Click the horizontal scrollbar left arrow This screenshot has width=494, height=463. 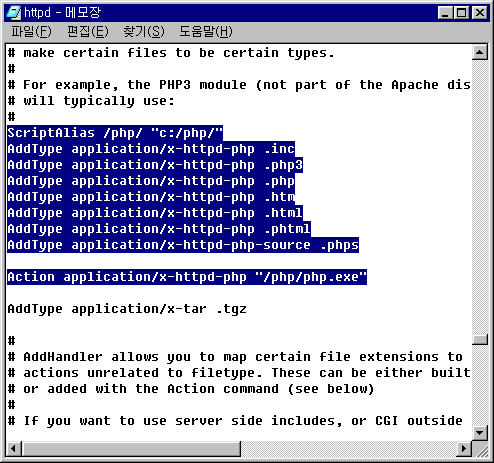(13, 449)
